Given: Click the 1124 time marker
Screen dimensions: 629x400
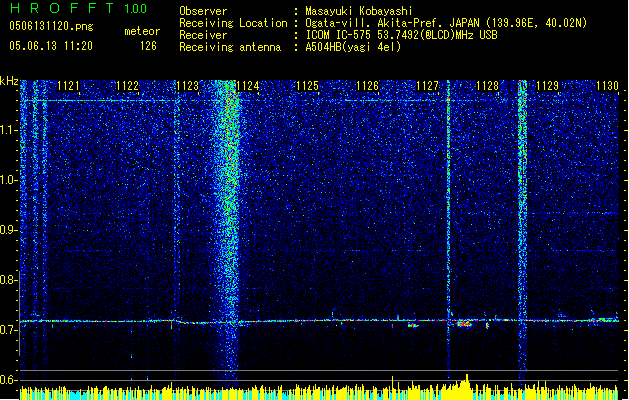Looking at the screenshot, I should pos(248,86).
